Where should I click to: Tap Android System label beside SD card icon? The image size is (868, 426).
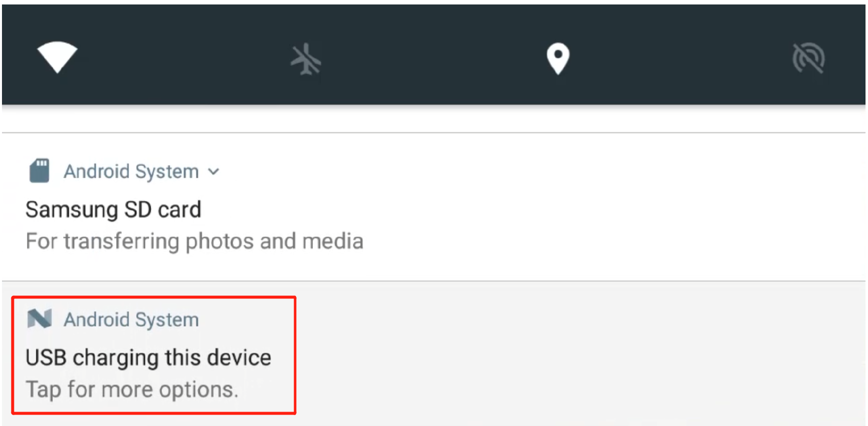click(x=131, y=172)
